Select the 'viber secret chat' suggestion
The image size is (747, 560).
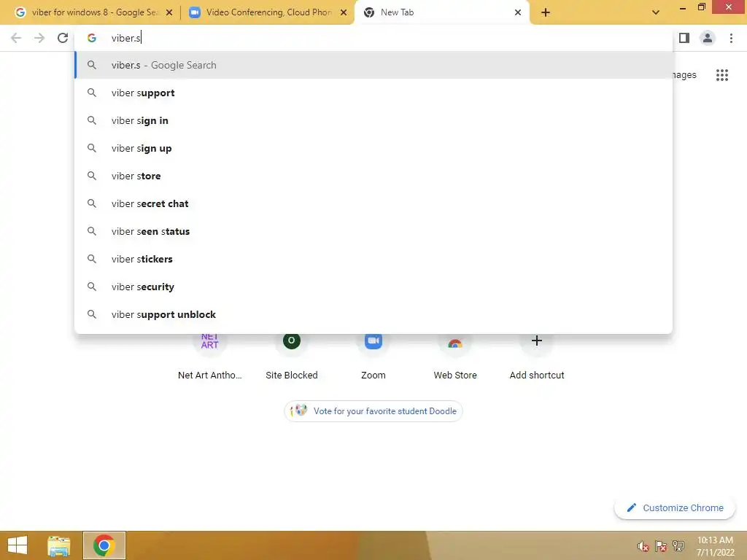click(x=373, y=203)
